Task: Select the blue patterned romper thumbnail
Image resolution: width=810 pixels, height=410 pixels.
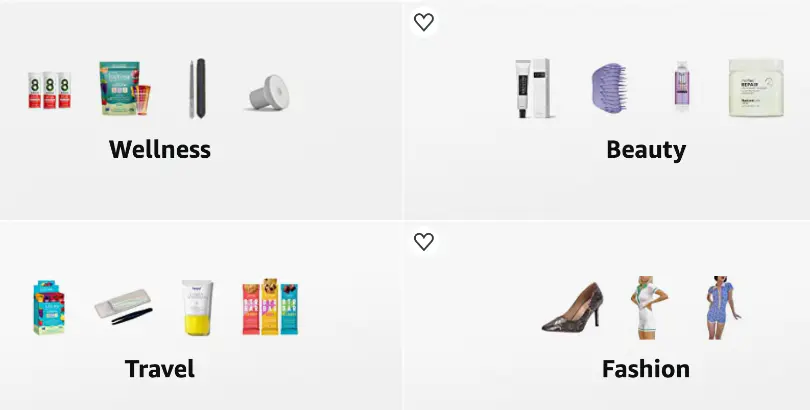Action: pyautogui.click(x=721, y=308)
